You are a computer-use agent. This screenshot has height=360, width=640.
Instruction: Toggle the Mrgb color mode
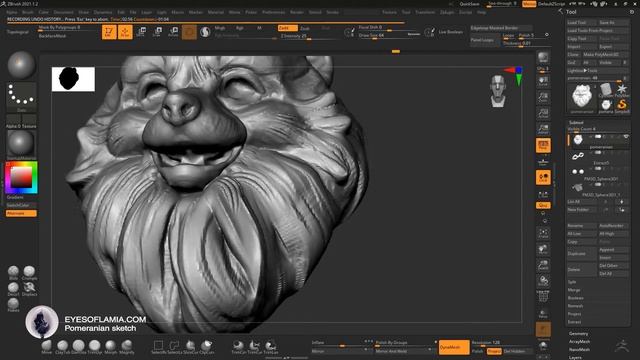click(220, 28)
